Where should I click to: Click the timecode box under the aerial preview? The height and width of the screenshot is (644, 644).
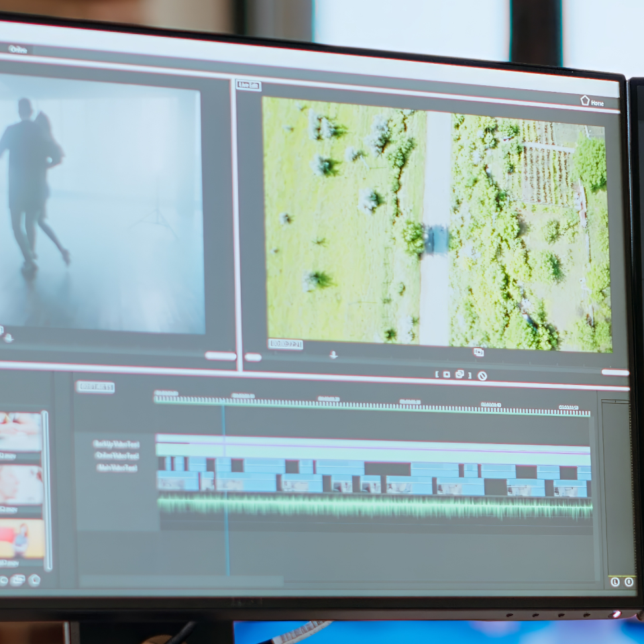coord(286,343)
